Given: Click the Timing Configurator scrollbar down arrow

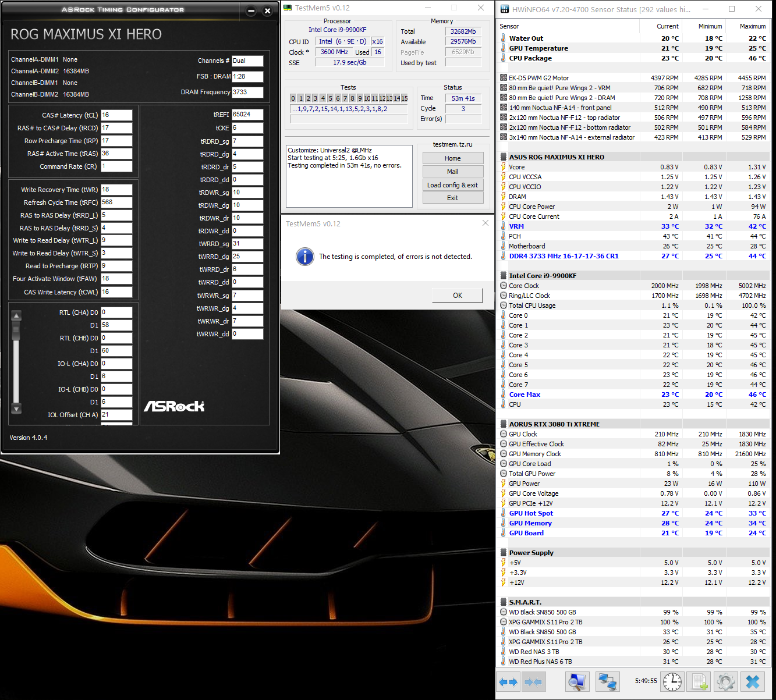Looking at the screenshot, I should 16,409.
